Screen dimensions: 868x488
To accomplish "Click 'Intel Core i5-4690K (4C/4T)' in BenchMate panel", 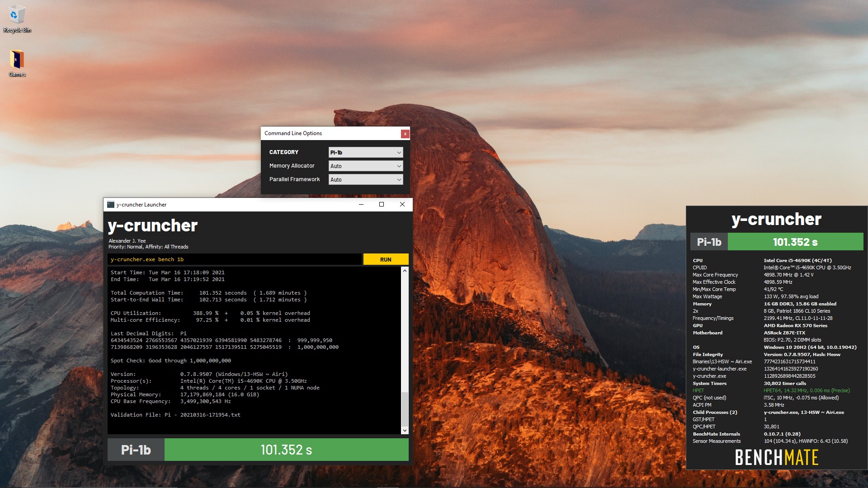I will point(797,260).
